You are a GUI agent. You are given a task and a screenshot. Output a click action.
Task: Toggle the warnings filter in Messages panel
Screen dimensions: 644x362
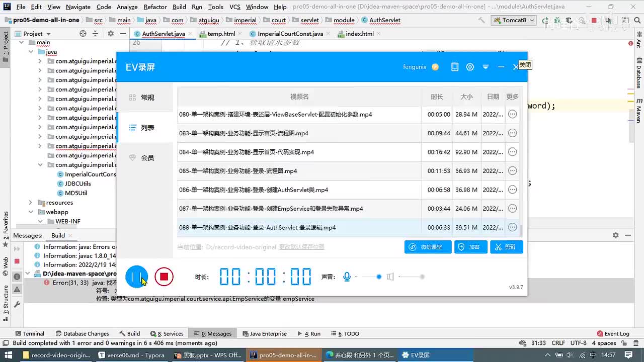(17, 290)
